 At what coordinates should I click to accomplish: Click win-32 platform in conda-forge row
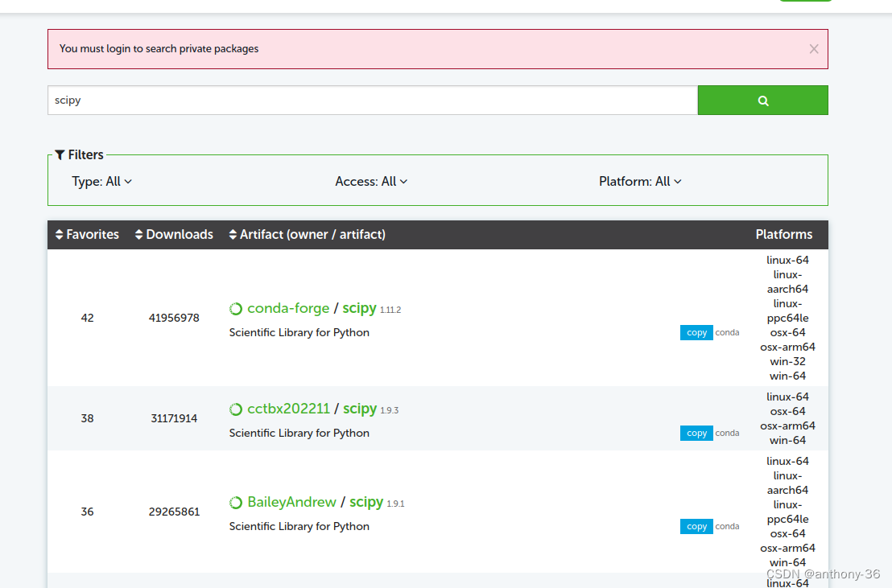click(x=787, y=362)
